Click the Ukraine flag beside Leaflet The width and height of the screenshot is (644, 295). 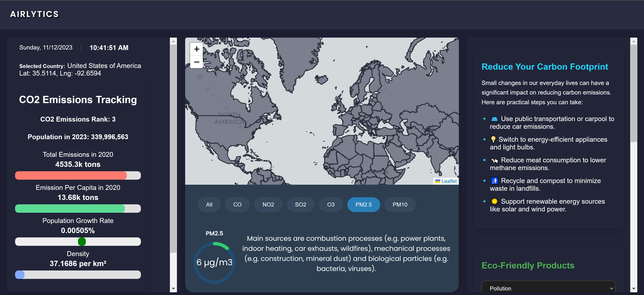coord(438,181)
